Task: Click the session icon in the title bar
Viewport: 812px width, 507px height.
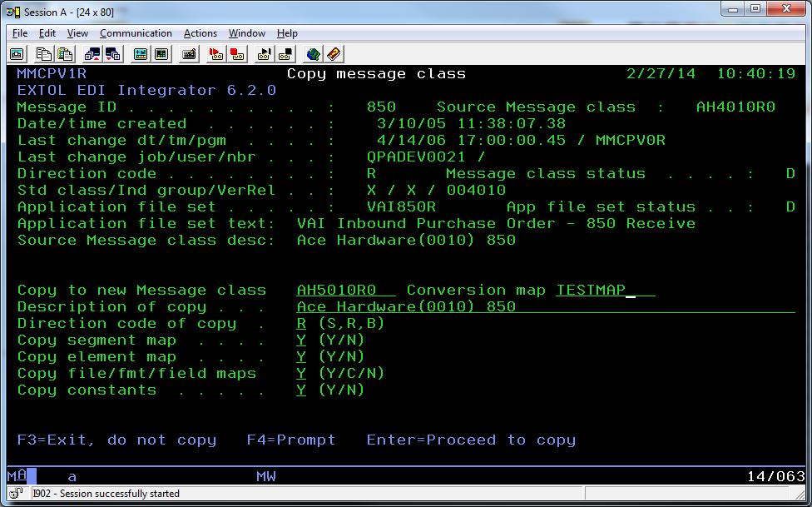Action: (x=13, y=12)
